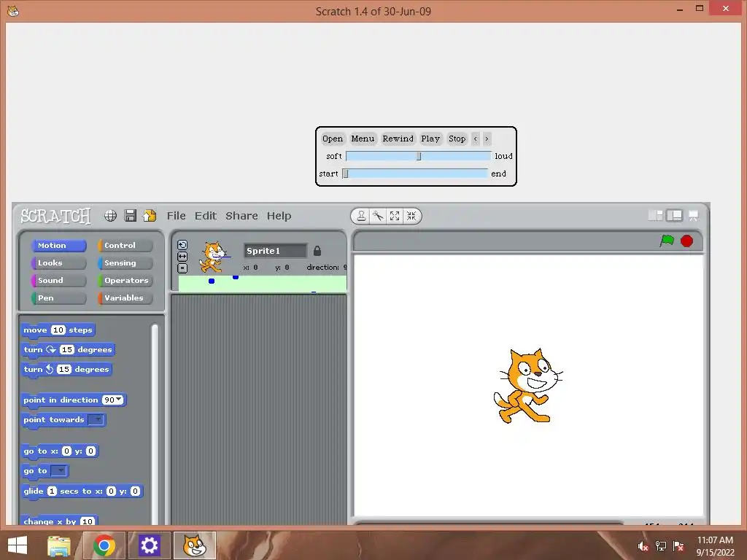Click the Open button in sound player

333,139
